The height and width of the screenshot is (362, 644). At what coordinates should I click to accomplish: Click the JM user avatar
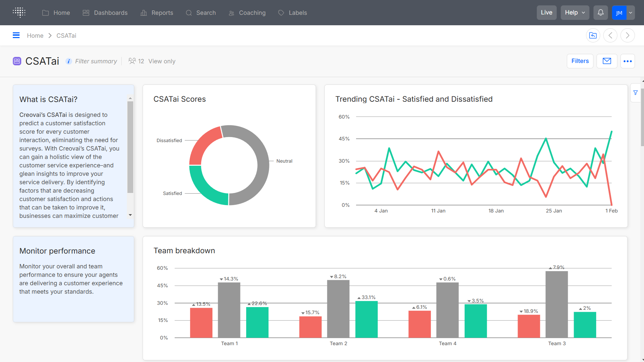pos(619,12)
